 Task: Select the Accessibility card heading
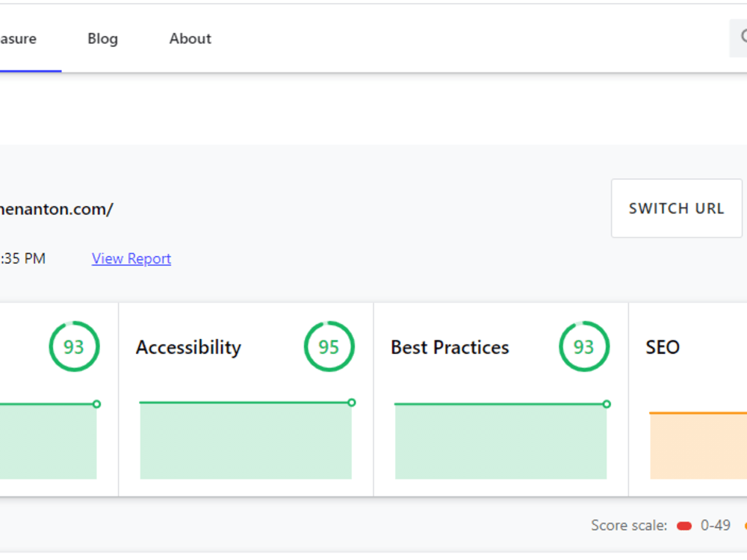[x=189, y=347]
